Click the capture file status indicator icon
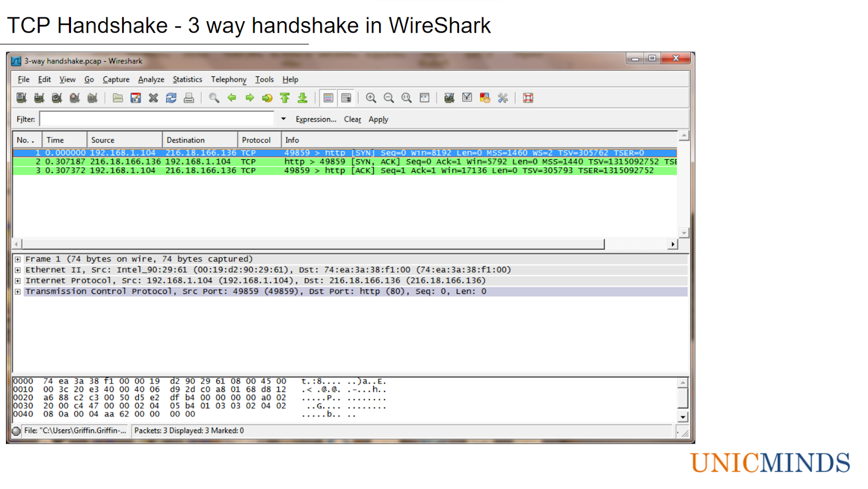 point(16,431)
